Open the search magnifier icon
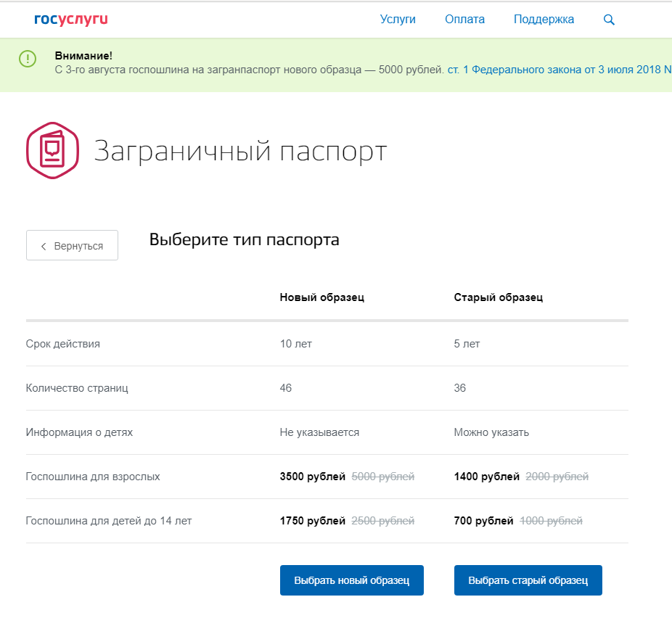Screen dimensions: 672x626 609,20
